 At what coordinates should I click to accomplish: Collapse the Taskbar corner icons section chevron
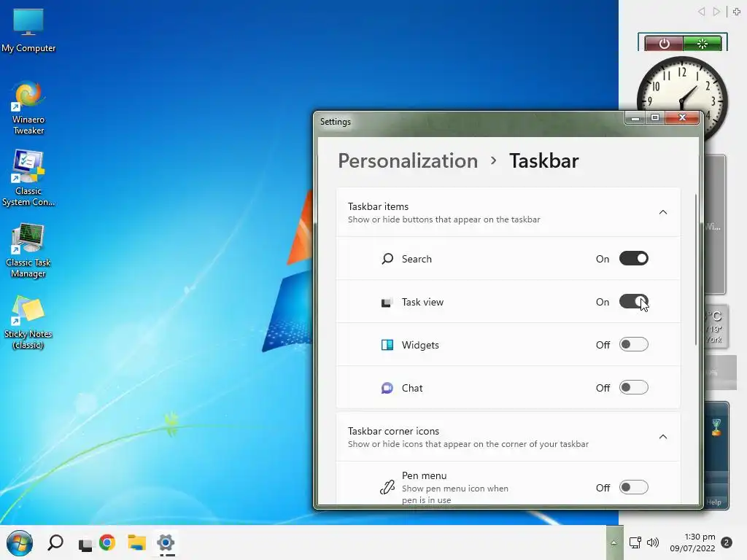coord(662,437)
